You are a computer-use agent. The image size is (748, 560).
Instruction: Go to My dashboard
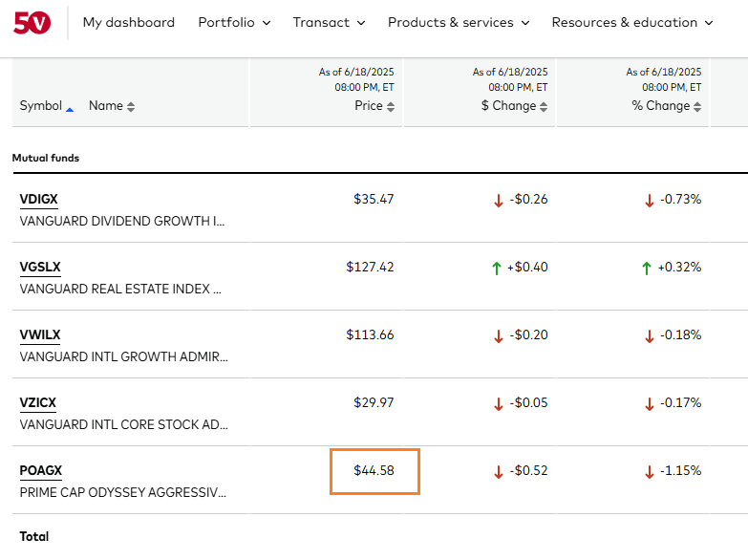(x=129, y=22)
